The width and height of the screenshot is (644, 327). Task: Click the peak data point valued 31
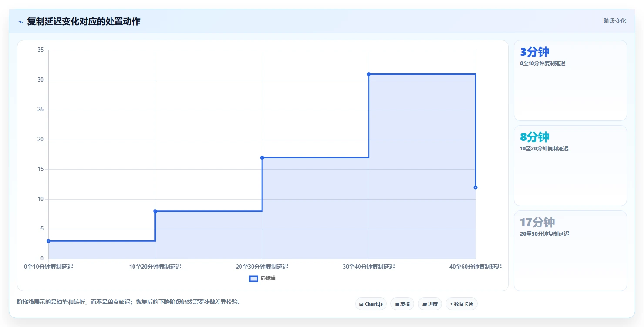369,74
